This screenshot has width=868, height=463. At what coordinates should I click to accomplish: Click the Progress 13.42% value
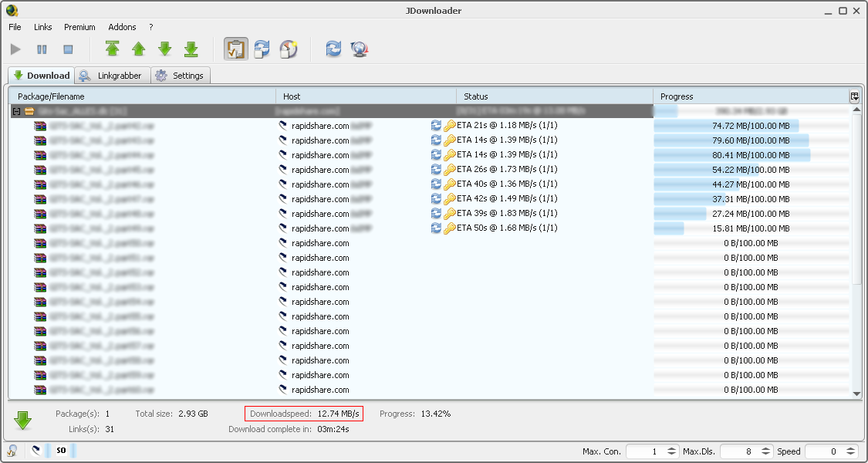click(436, 414)
